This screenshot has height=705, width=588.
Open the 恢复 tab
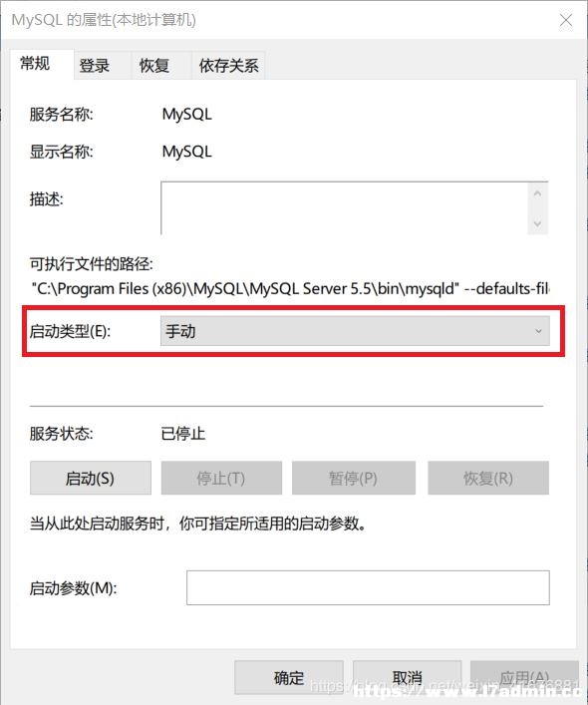pyautogui.click(x=154, y=66)
